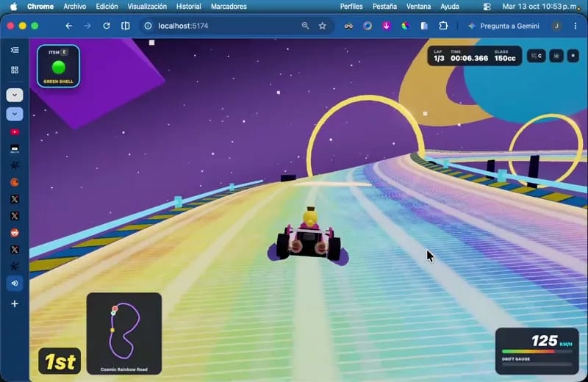Open the Chrome profile avatar J
This screenshot has width=588, height=382.
point(556,26)
